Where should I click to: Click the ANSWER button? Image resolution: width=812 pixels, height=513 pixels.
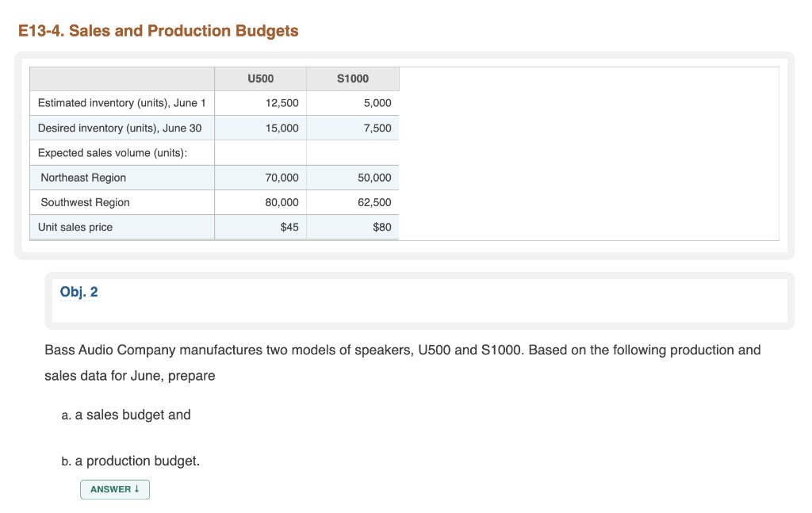[115, 489]
